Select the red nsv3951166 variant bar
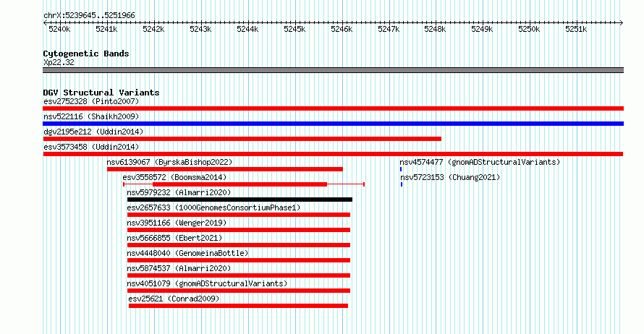The image size is (644, 334). tap(239, 230)
